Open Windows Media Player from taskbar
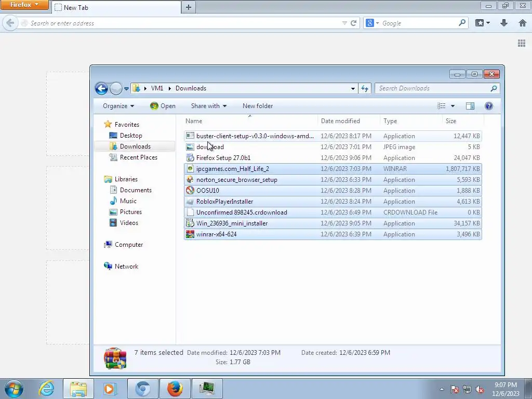 pos(109,389)
